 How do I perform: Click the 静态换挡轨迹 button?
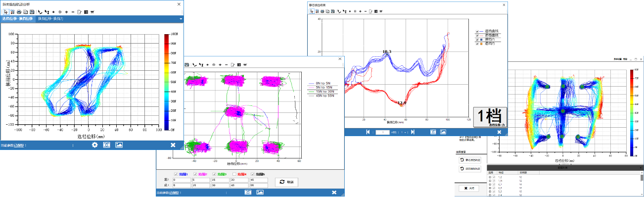click(x=470, y=160)
